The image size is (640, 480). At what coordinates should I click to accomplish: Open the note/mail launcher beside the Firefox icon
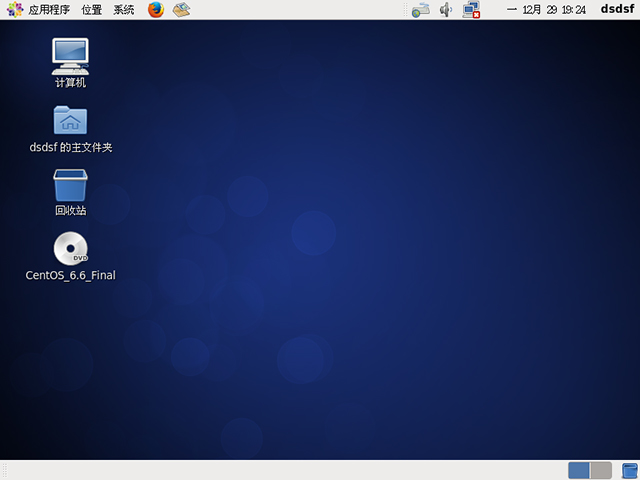[181, 9]
